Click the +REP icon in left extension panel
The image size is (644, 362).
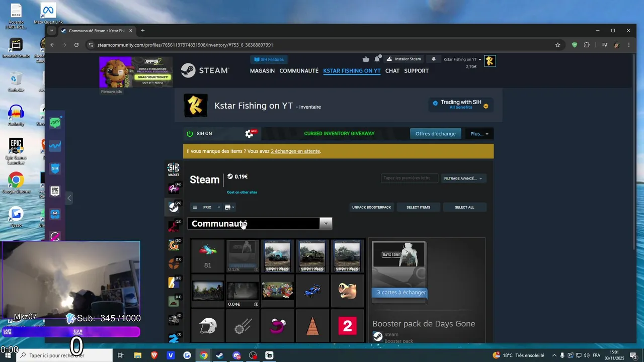coord(55,123)
